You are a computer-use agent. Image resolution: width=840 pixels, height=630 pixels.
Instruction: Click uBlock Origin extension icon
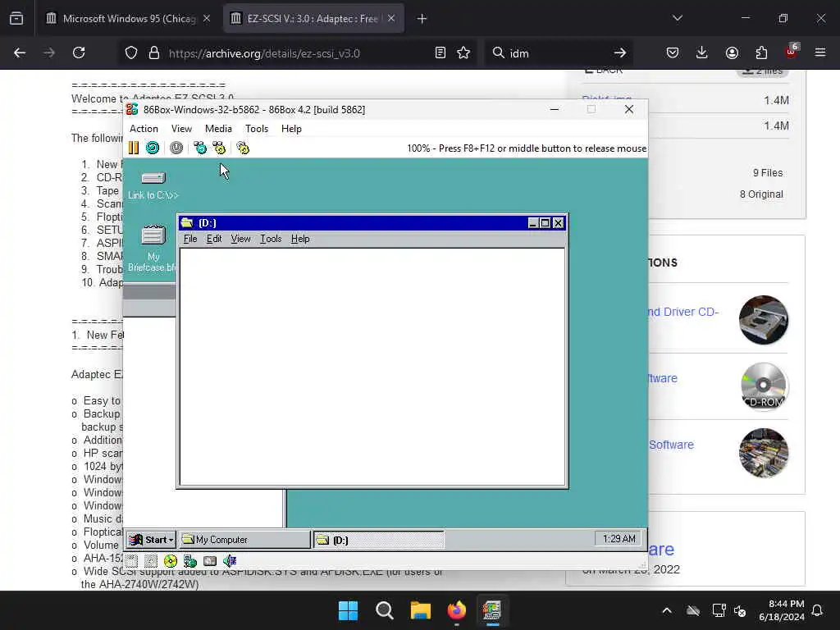click(x=792, y=52)
